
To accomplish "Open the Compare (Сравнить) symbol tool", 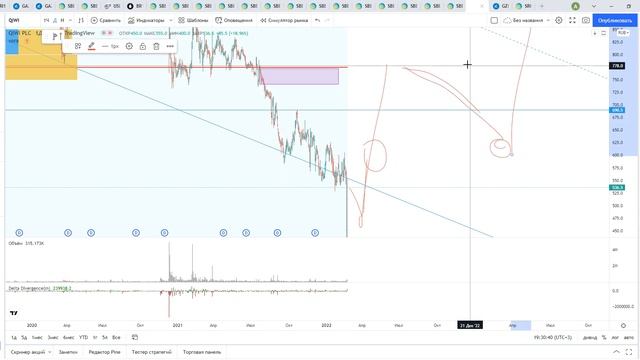I will (x=106, y=20).
